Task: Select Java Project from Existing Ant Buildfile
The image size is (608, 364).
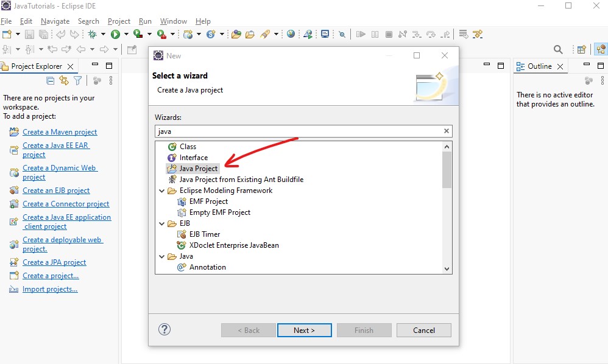Action: click(236, 180)
